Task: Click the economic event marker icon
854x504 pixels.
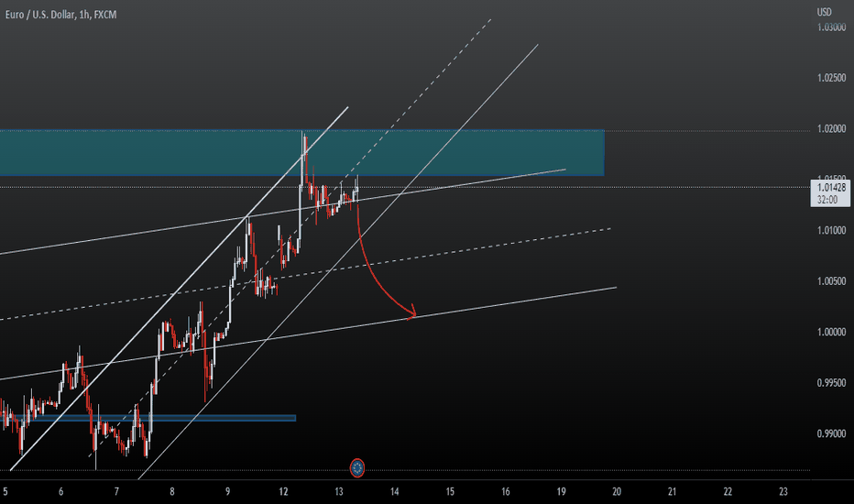Action: click(x=356, y=467)
